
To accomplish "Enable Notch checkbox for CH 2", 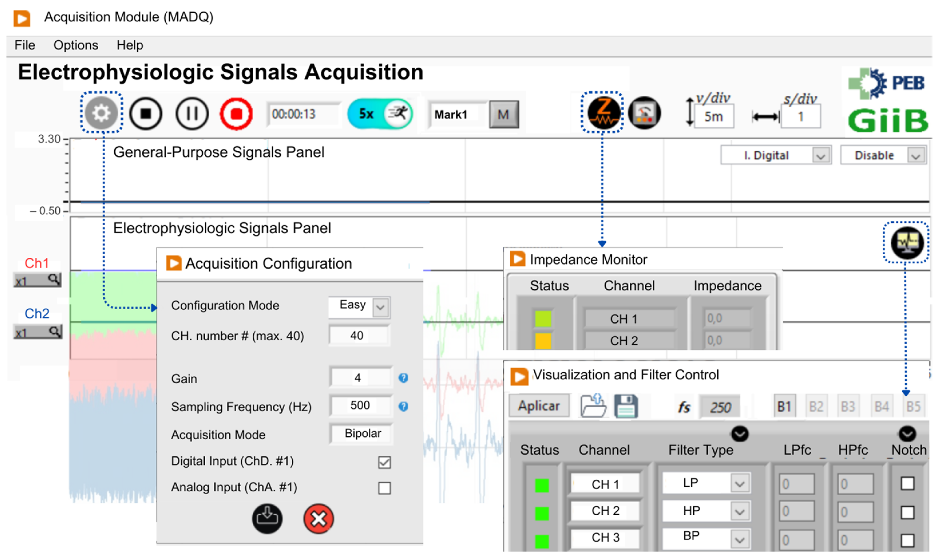I will tap(907, 513).
